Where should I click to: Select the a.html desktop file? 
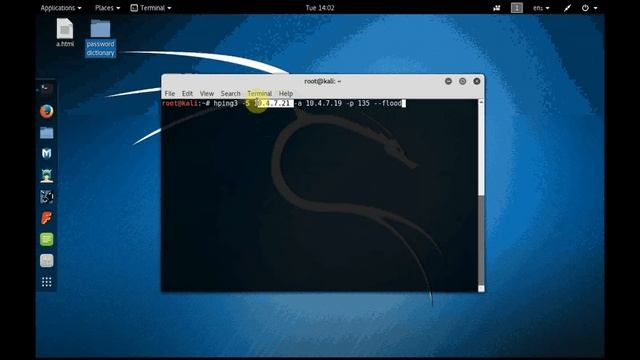click(65, 33)
